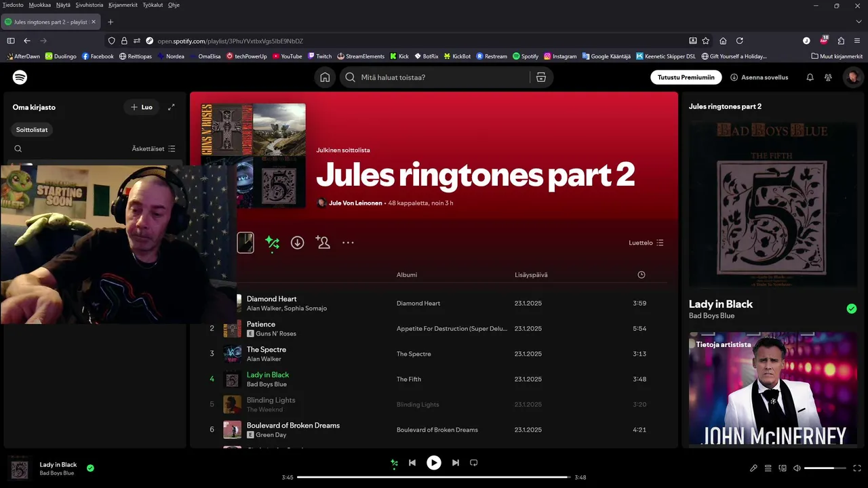Open the Tiedosto menu

coord(13,5)
